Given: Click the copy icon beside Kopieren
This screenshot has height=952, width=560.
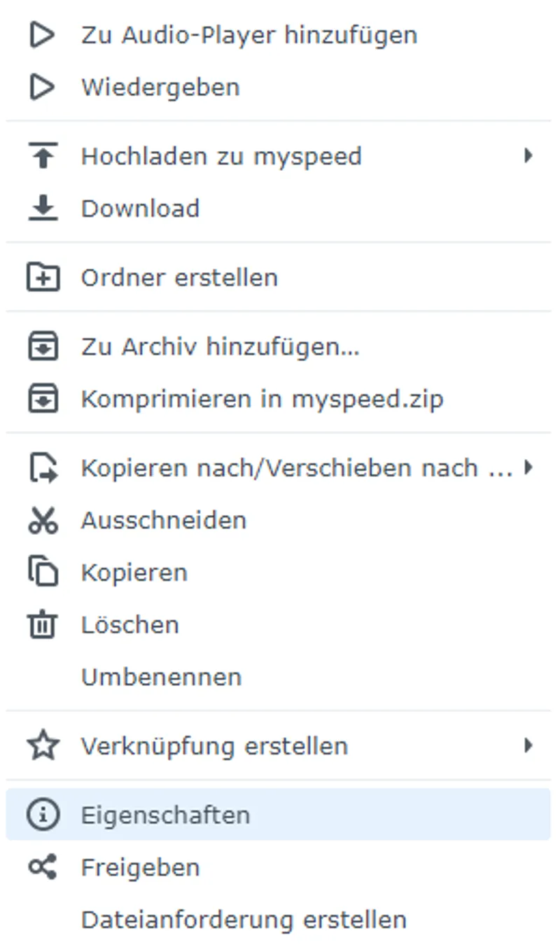Looking at the screenshot, I should tap(42, 571).
